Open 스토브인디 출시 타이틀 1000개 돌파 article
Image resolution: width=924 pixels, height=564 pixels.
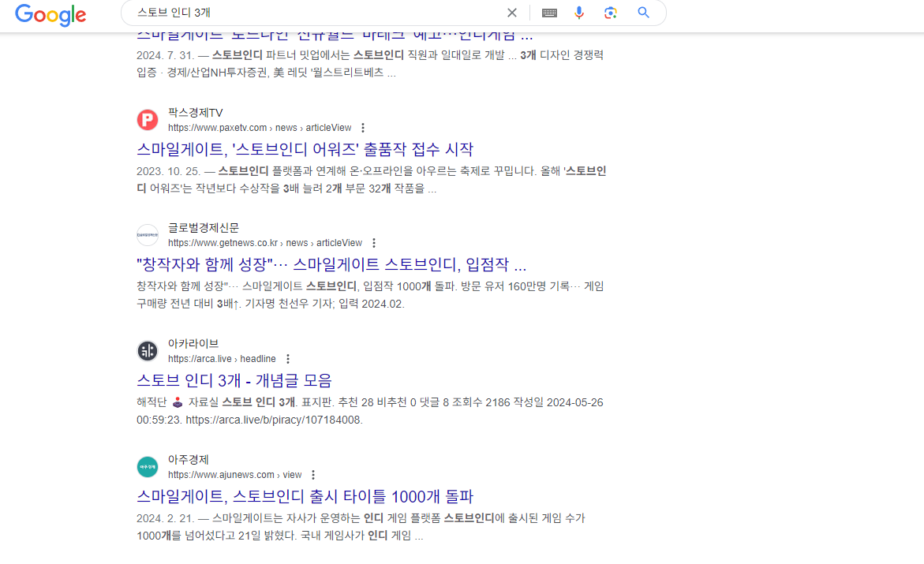coord(305,496)
